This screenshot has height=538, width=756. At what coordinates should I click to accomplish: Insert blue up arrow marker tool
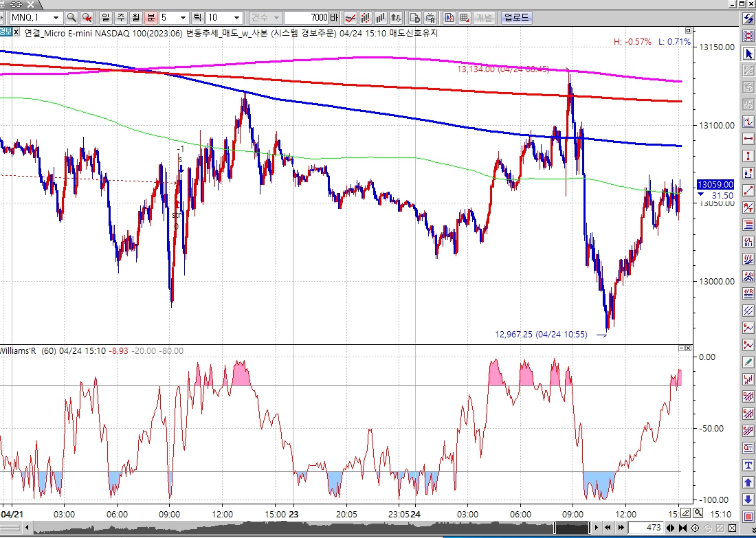(748, 482)
